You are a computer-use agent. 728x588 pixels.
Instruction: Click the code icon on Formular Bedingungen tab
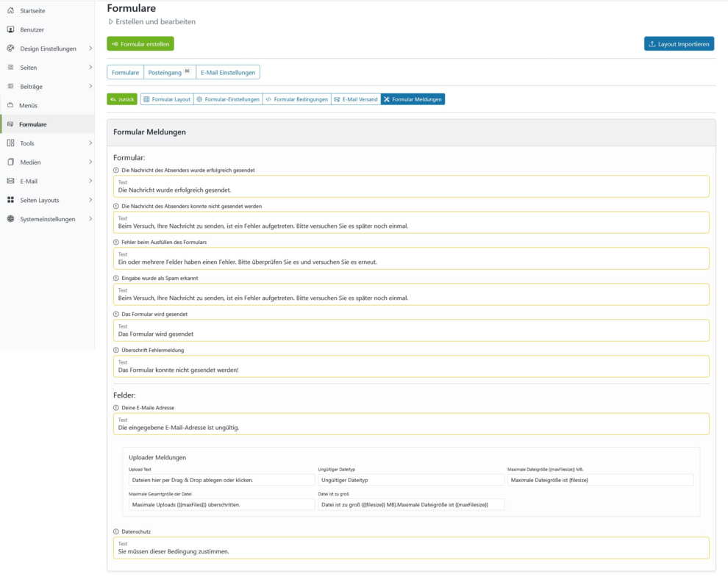(x=268, y=99)
